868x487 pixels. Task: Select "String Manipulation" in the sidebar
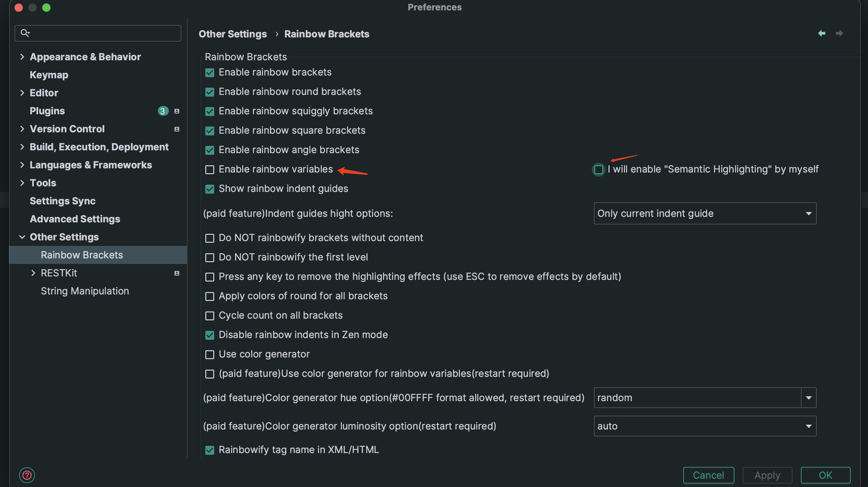click(85, 291)
